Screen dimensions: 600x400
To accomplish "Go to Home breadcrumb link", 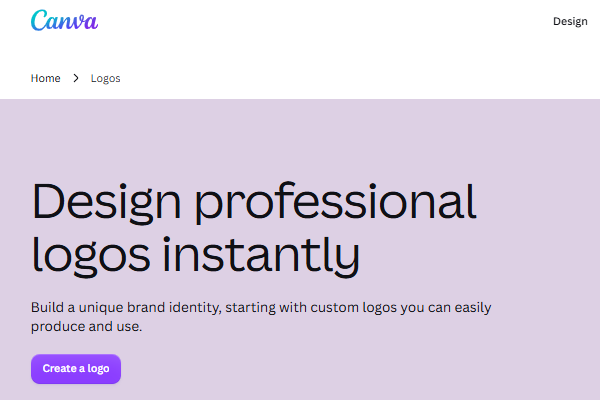I will pos(46,78).
